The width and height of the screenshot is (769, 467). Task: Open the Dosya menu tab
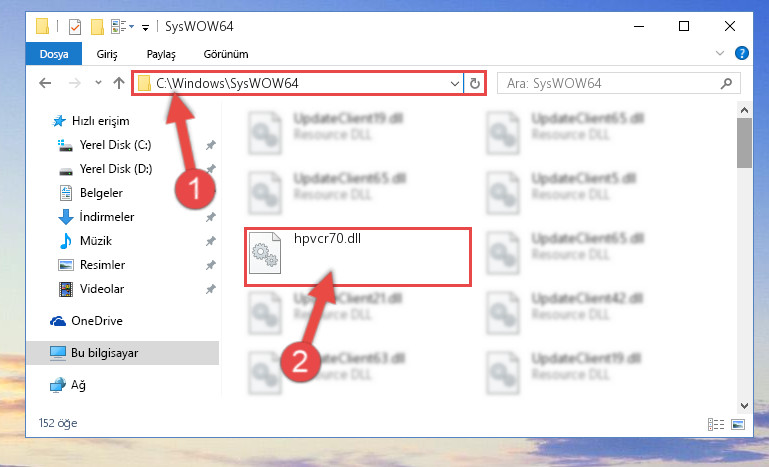54,54
